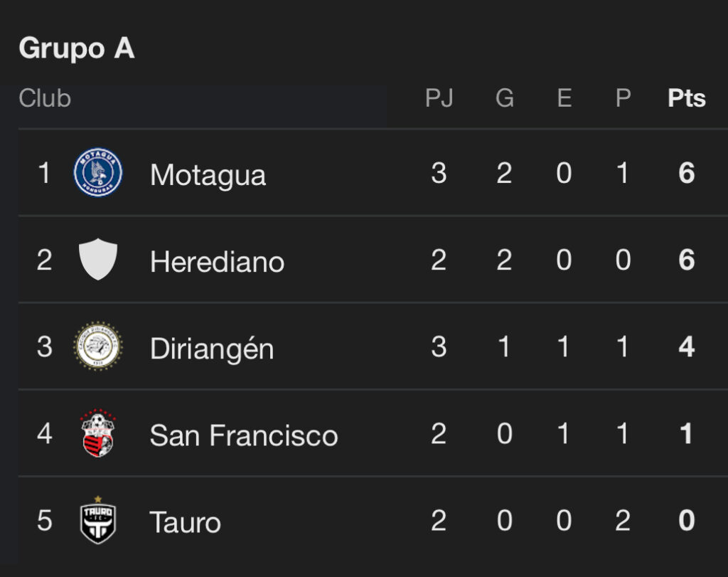Click Tauro's rank number 5
Screen dimensions: 728x577
pyautogui.click(x=44, y=521)
